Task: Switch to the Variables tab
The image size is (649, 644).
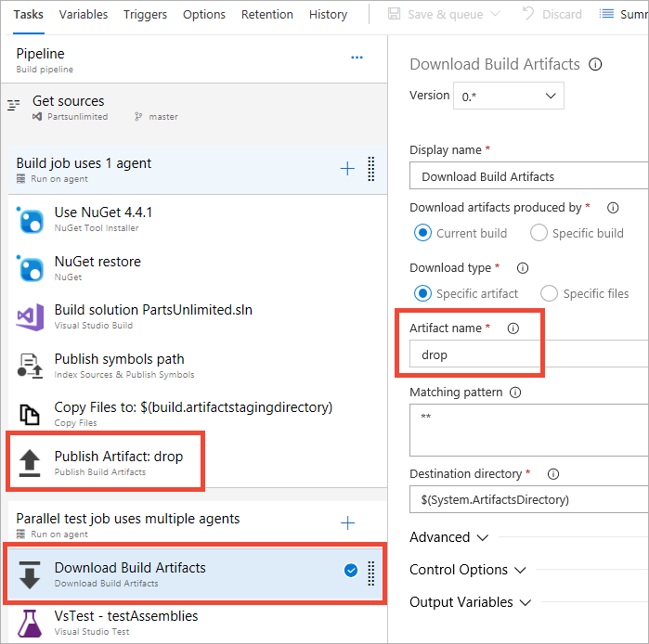Action: point(84,14)
